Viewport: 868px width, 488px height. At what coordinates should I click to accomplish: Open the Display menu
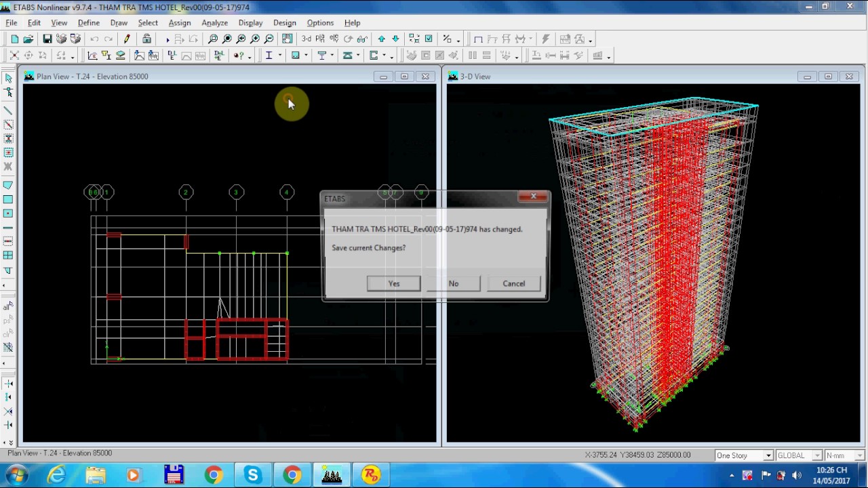250,22
